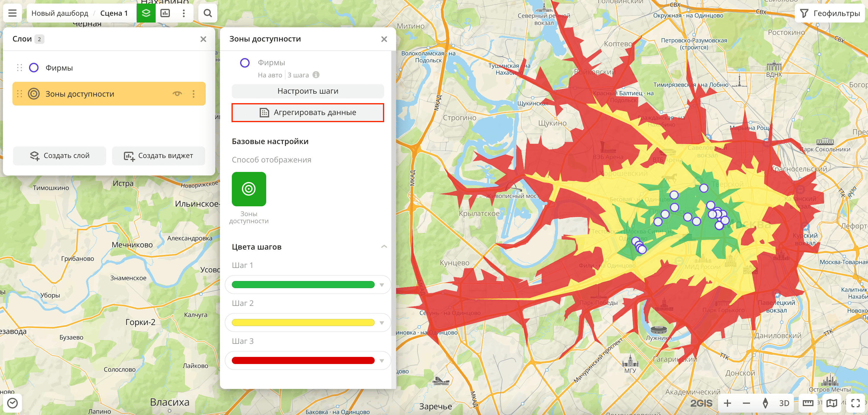Click the Шаг 2 yellow color bar
This screenshot has width=868, height=415.
303,323
